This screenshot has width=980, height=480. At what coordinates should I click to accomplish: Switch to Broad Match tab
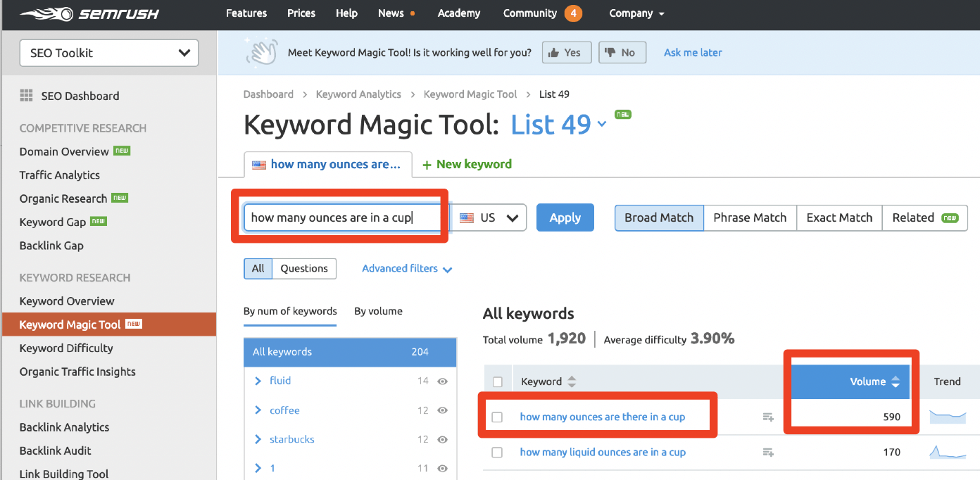[659, 217]
